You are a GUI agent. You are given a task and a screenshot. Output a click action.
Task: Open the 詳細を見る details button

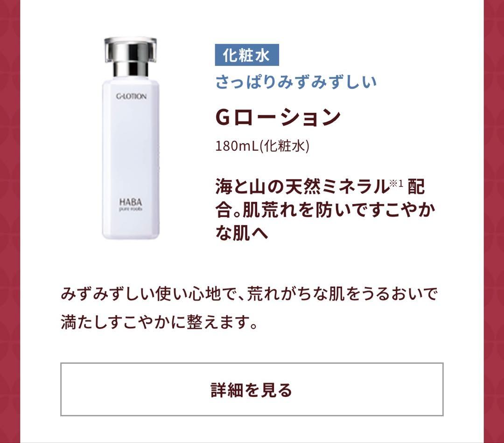[x=252, y=389]
